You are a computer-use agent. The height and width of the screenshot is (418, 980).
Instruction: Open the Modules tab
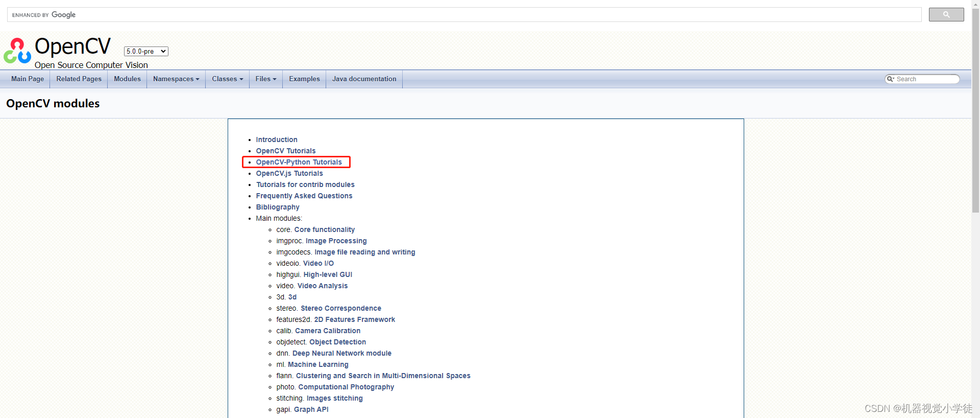[127, 79]
